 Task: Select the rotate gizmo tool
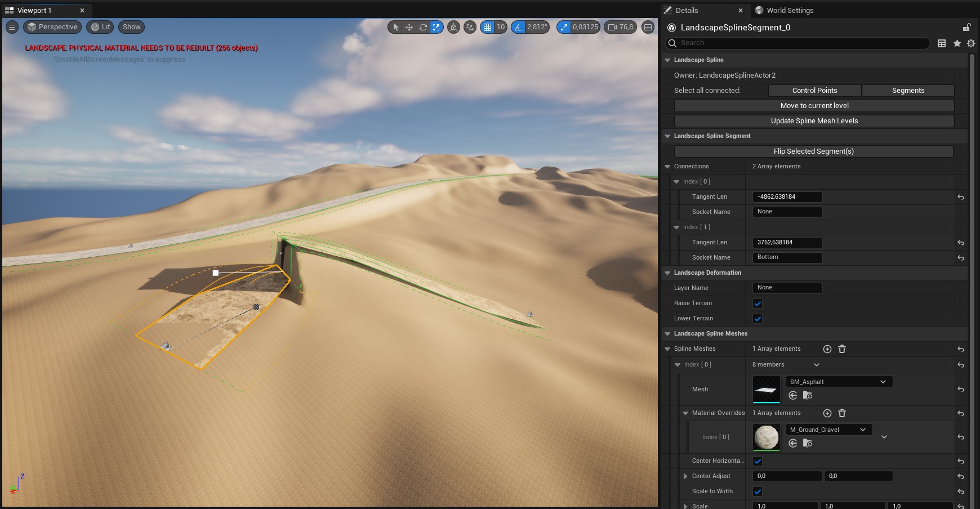point(422,27)
